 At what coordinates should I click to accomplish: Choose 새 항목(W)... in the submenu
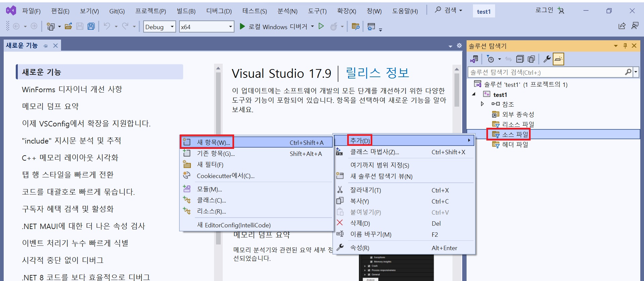(x=257, y=142)
